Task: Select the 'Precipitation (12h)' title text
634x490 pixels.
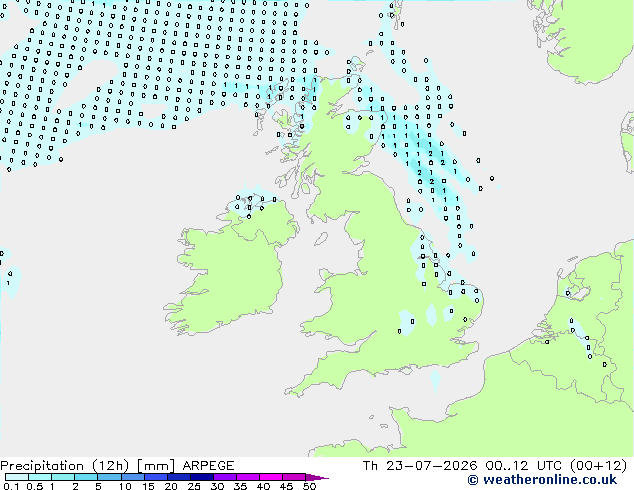Action: 65,466
